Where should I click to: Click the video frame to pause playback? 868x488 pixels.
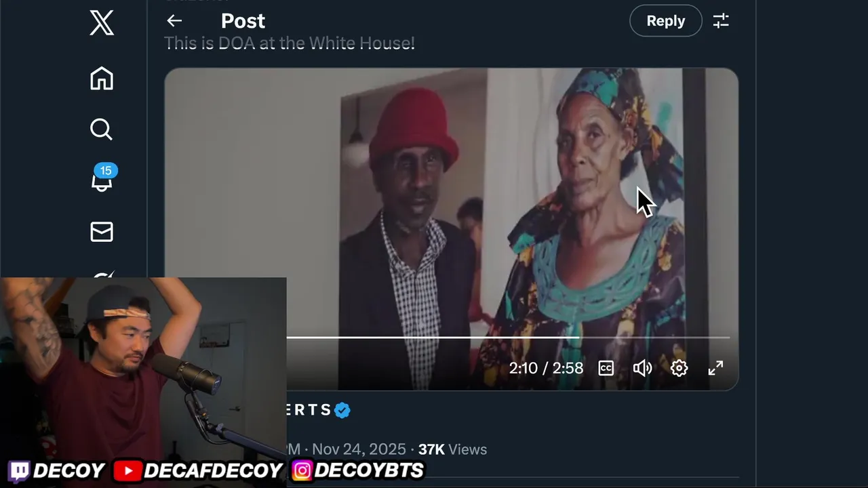(x=451, y=203)
